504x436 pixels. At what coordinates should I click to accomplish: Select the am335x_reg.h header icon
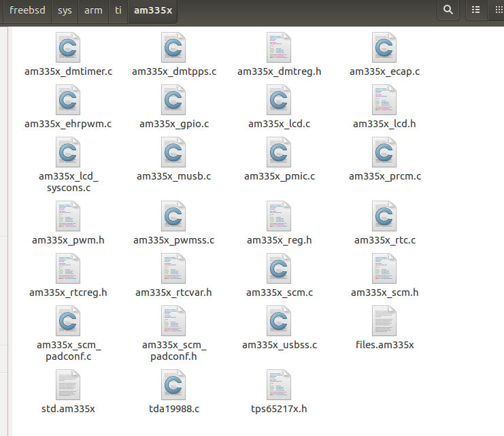point(279,216)
